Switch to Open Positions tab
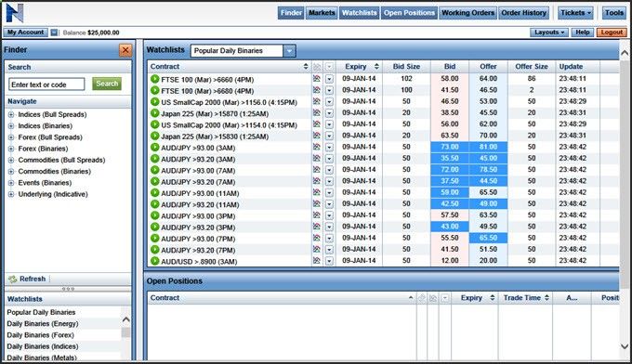 pyautogui.click(x=409, y=13)
